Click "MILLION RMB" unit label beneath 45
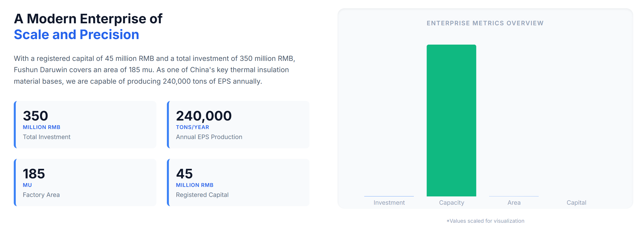 point(194,185)
